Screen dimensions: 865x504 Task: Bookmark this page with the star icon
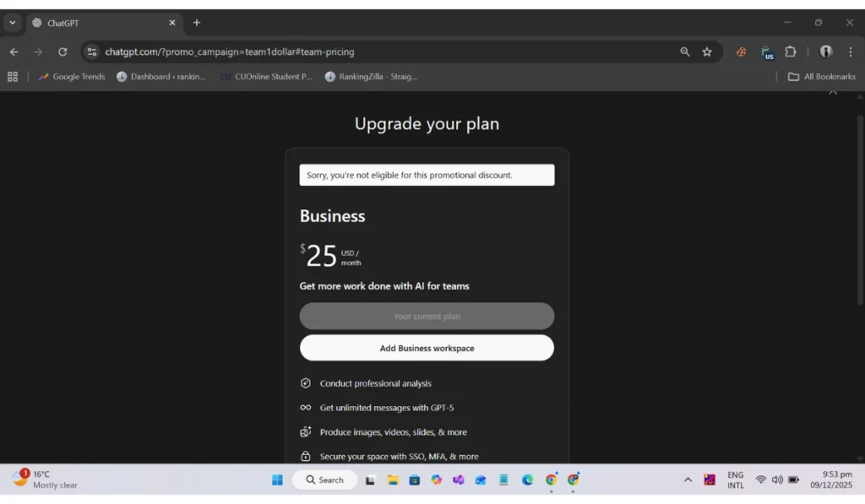click(x=707, y=51)
